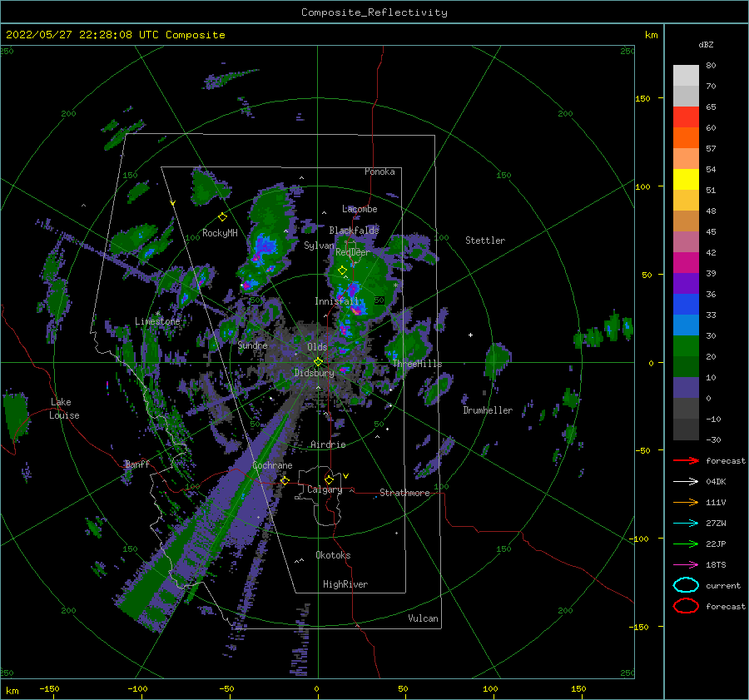The width and height of the screenshot is (749, 700).
Task: Click the Airdrie city label
Action: [x=328, y=444]
